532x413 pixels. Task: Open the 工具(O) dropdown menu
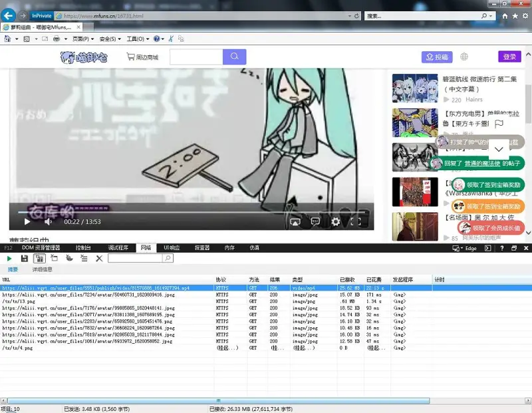tap(138, 39)
